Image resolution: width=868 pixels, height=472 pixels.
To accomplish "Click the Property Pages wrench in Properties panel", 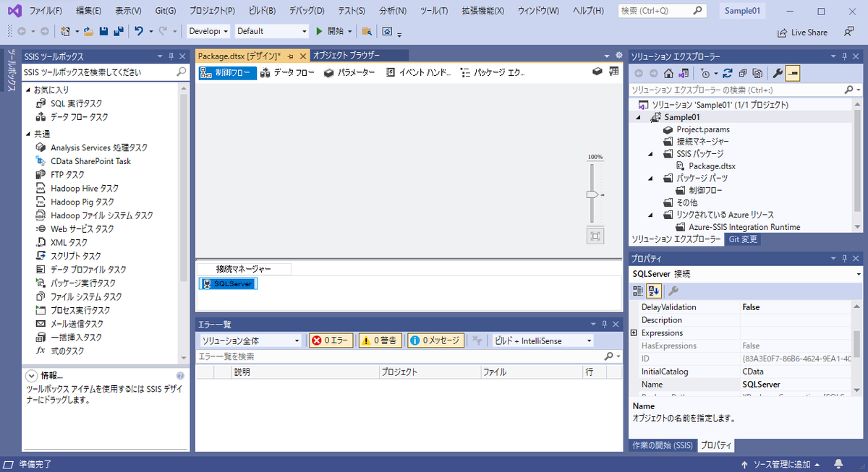I will click(673, 291).
